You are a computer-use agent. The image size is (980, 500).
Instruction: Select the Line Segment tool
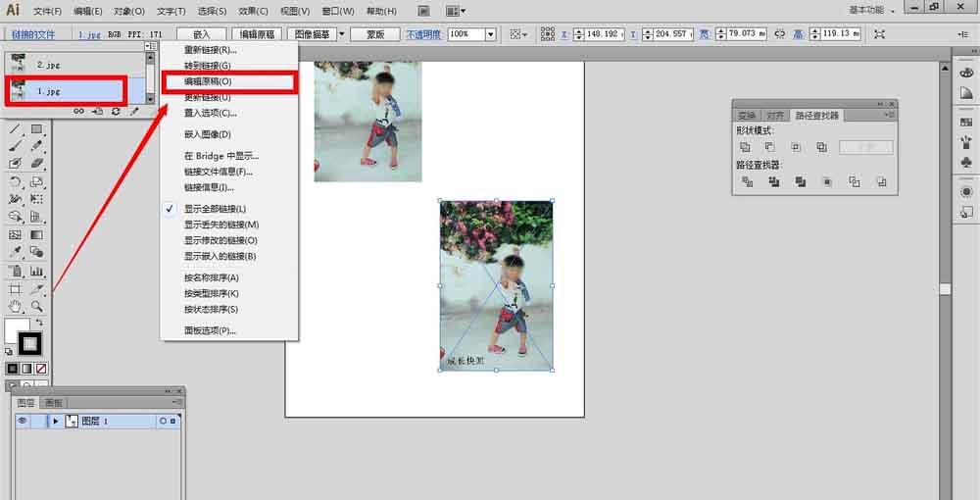point(15,129)
